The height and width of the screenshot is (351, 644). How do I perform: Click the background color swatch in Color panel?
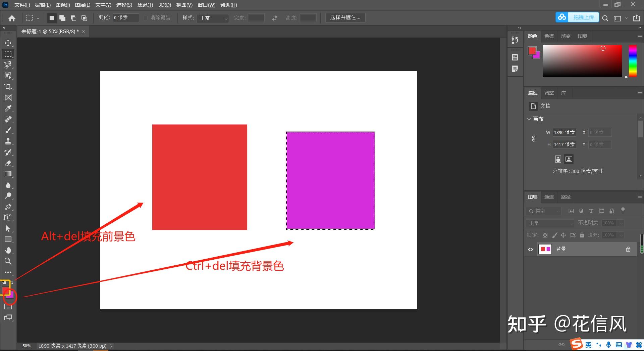pyautogui.click(x=537, y=56)
